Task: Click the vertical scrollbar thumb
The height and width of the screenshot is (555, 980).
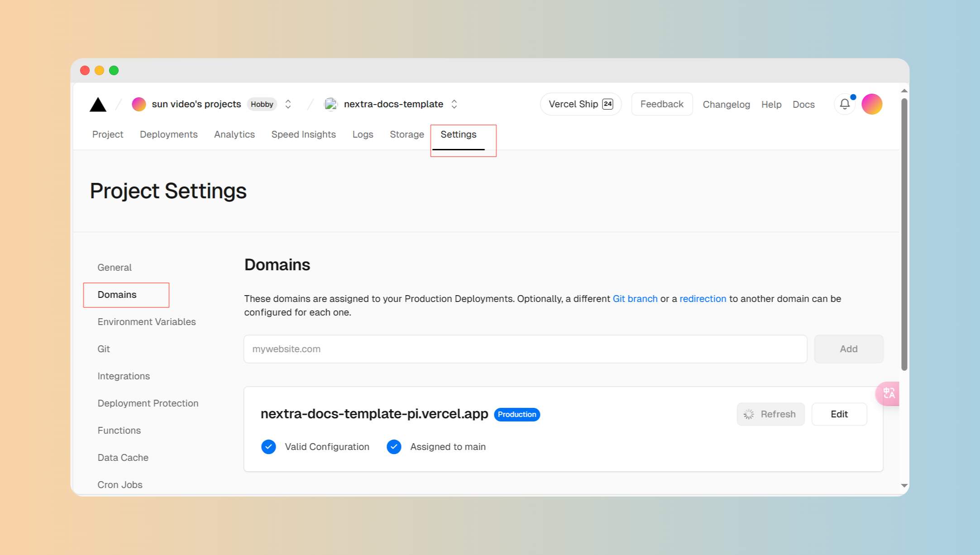Action: point(904,234)
